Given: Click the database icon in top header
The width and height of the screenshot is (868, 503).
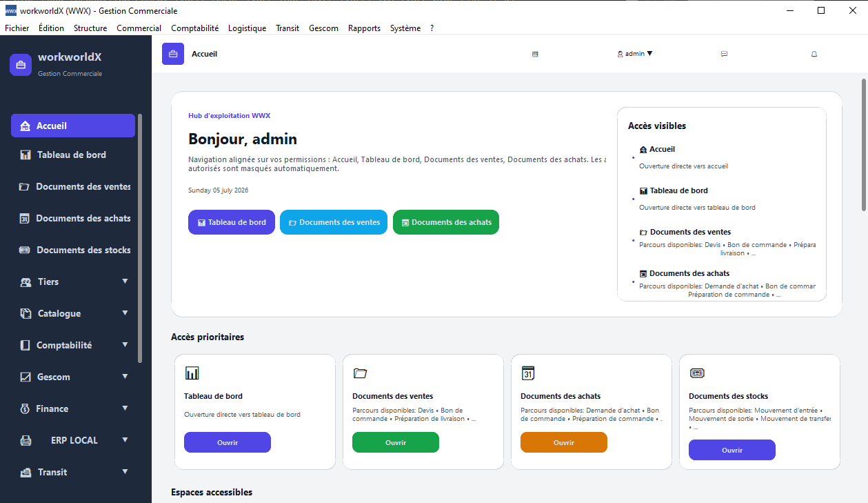Looking at the screenshot, I should (x=535, y=54).
